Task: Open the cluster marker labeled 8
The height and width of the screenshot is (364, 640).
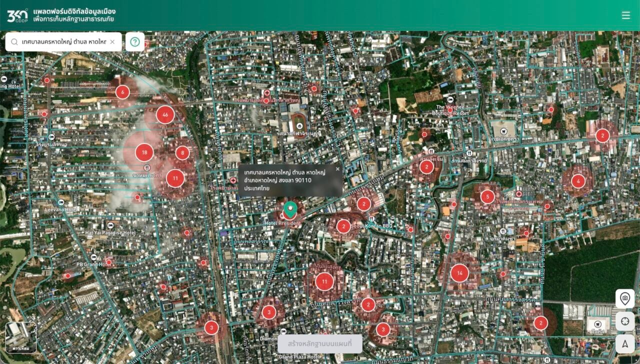Action: tap(182, 153)
